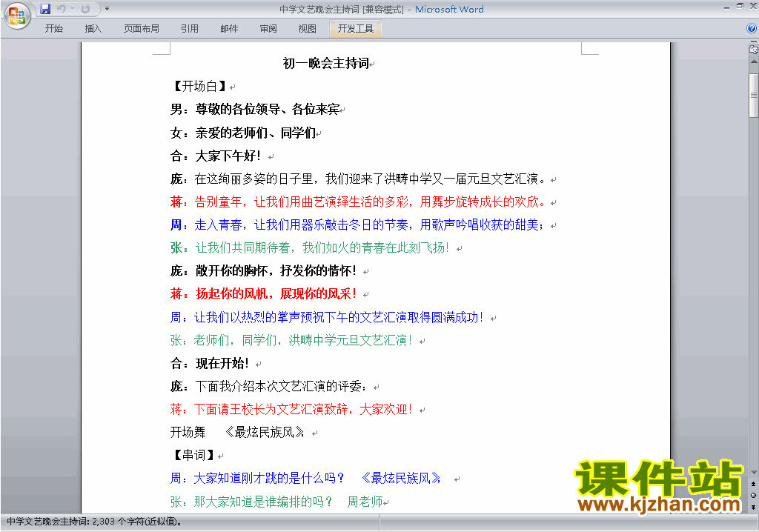
Task: Open the undo history dropdown arrow
Action: (72, 9)
